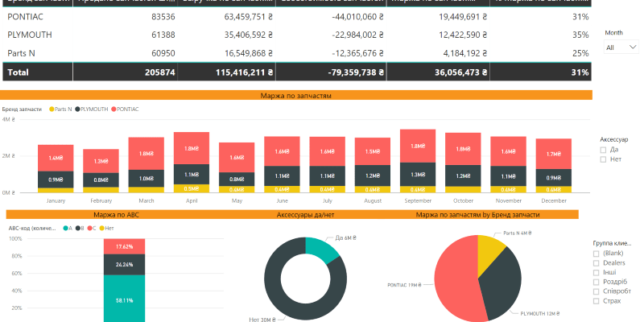Click the Группа клие... slicer header
Image resolution: width=644 pixels, height=322 pixels.
tap(612, 243)
